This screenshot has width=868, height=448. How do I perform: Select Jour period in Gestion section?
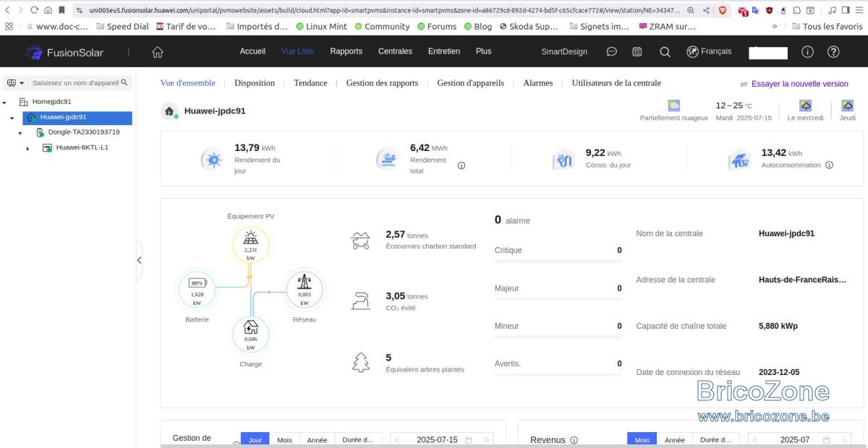255,439
